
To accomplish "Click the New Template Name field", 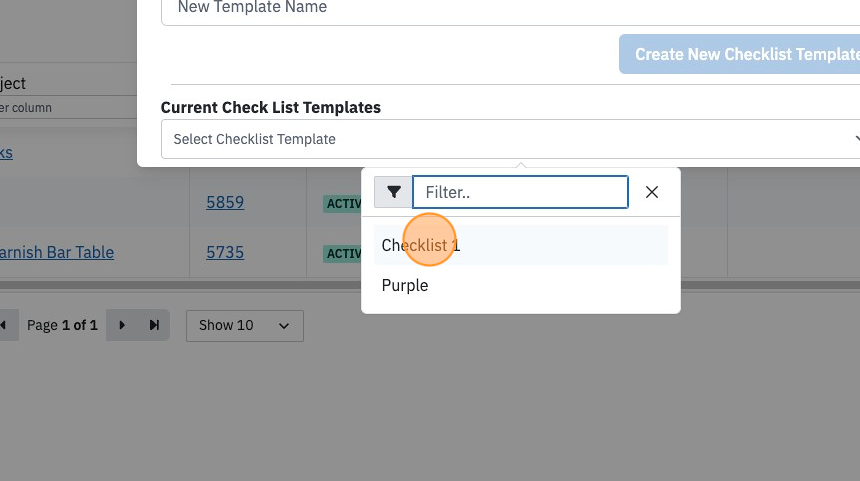I will [510, 10].
